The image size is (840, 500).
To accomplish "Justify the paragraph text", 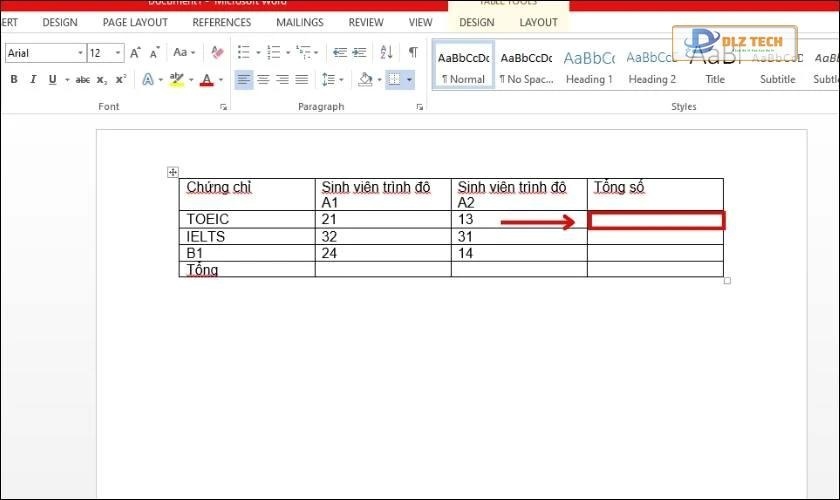I will click(301, 80).
